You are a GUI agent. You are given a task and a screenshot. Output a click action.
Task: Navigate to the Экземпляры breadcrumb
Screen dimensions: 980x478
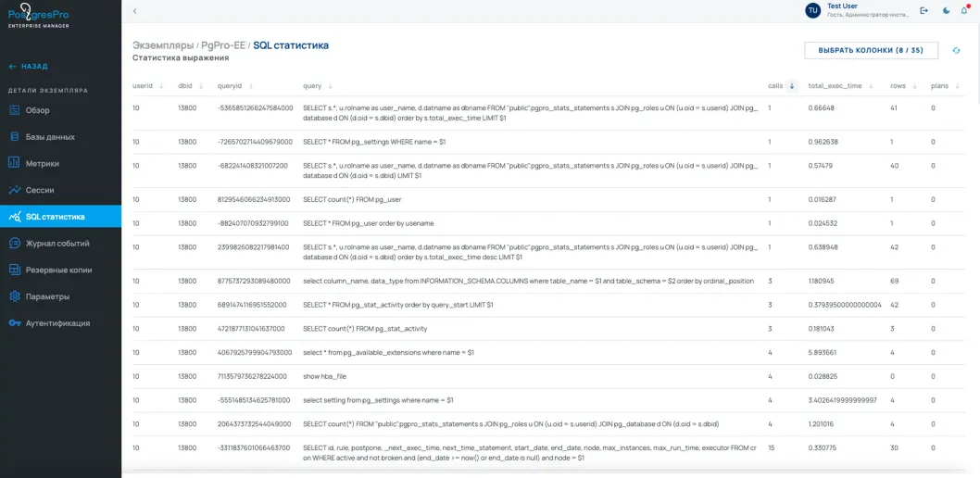tap(163, 45)
